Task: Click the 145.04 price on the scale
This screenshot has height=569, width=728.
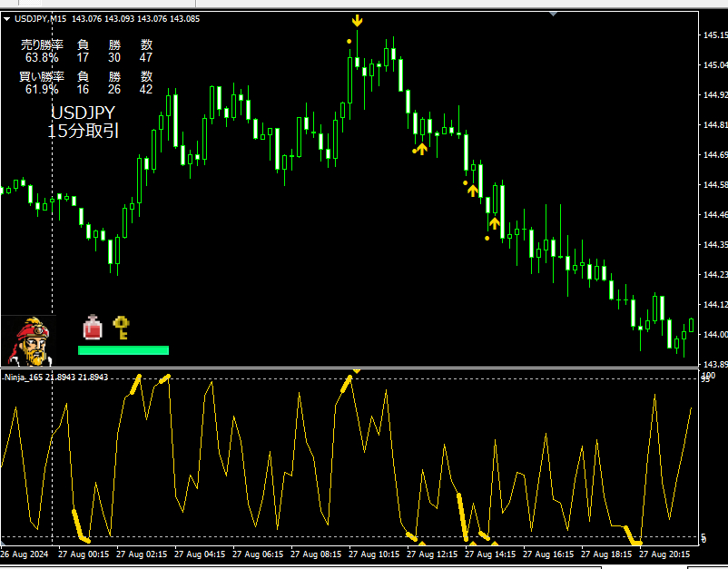Action: (x=715, y=65)
